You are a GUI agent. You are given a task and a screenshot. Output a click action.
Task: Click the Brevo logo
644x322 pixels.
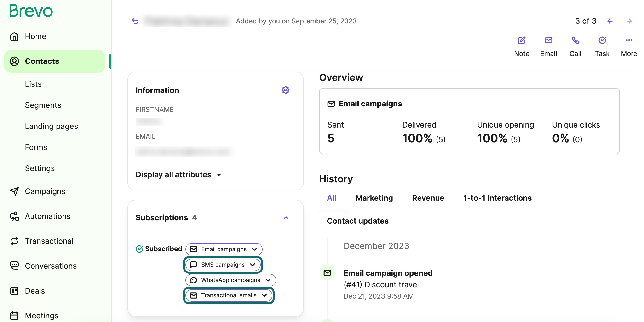[x=31, y=11]
